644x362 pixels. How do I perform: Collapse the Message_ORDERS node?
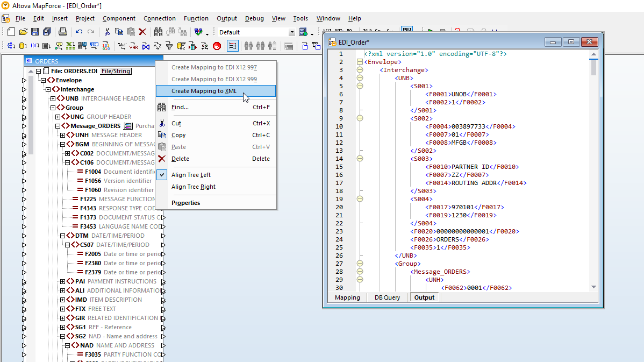[58, 126]
